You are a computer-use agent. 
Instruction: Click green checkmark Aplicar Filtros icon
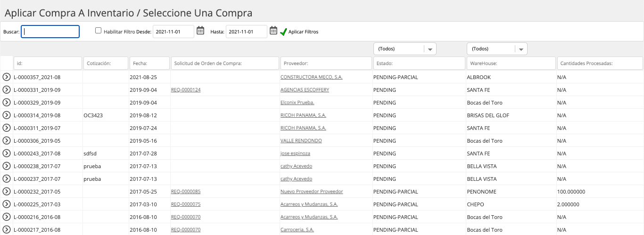click(x=283, y=32)
